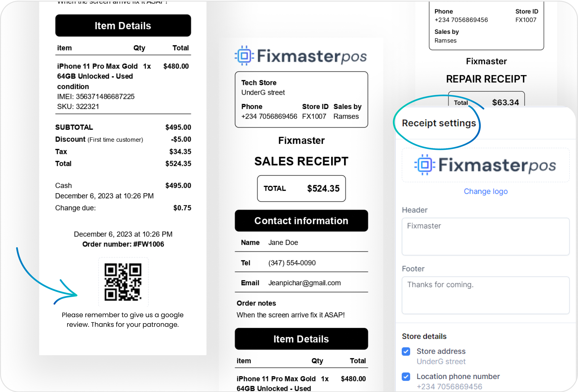Select the Contact information black header bar
Image resolution: width=578 pixels, height=392 pixels.
(301, 221)
